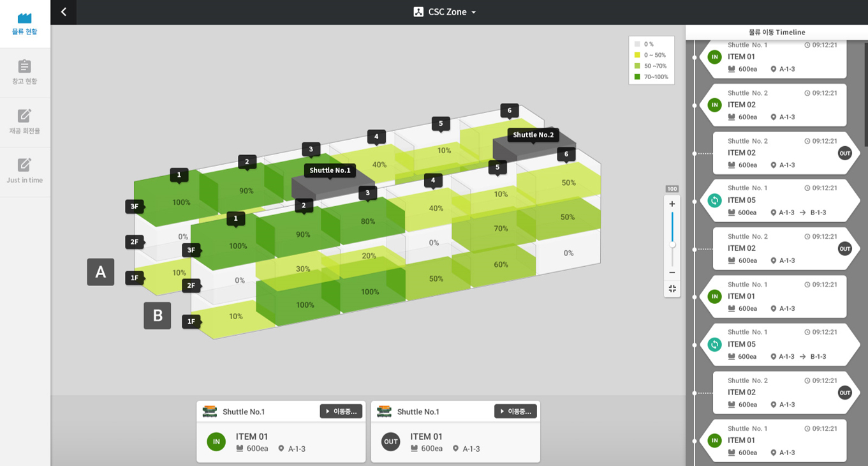This screenshot has width=868, height=466.
Task: Open the CSC Zone dropdown
Action: [x=445, y=12]
